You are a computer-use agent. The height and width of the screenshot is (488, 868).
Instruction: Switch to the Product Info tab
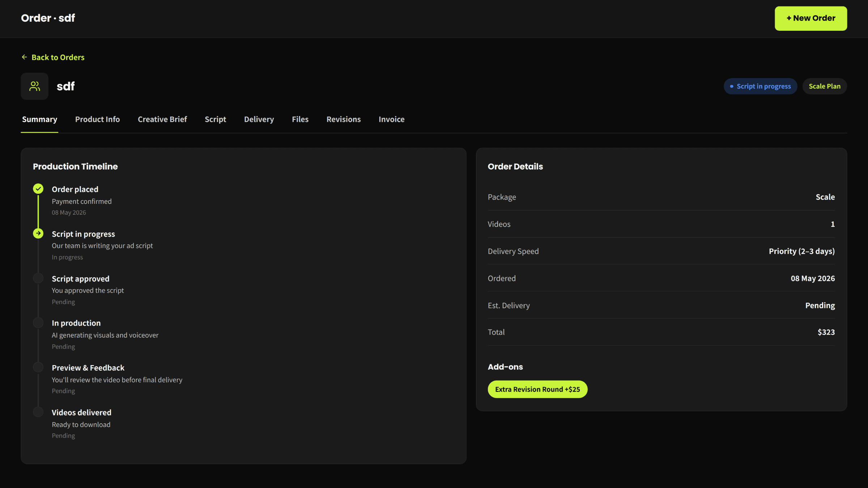[97, 119]
